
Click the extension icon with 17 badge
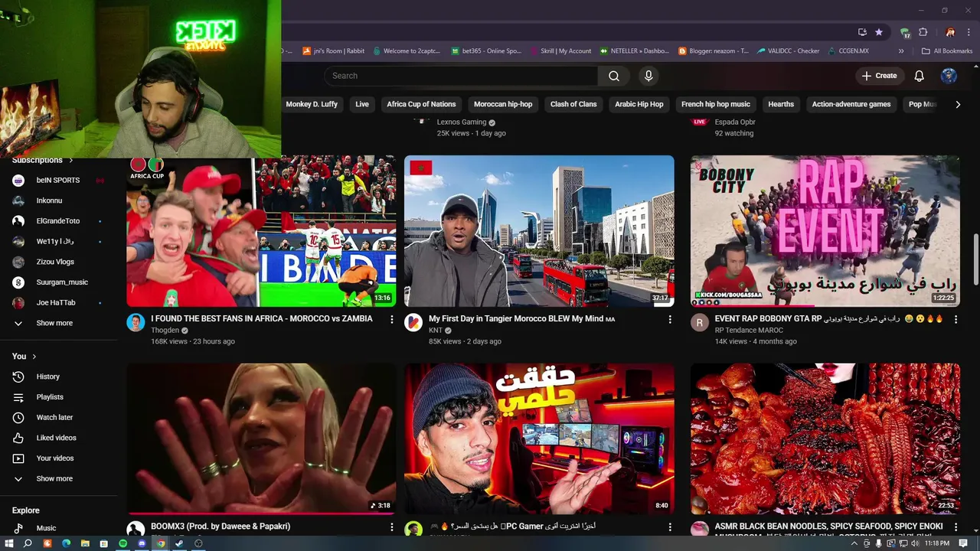(905, 32)
